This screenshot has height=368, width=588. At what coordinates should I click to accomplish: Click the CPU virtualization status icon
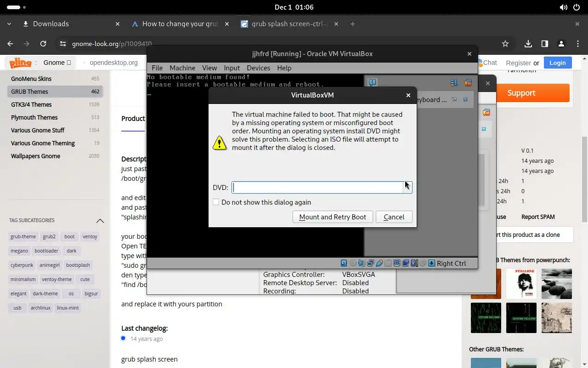pos(414,263)
